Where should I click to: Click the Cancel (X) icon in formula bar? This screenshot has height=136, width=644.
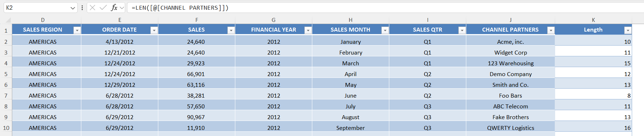92,8
